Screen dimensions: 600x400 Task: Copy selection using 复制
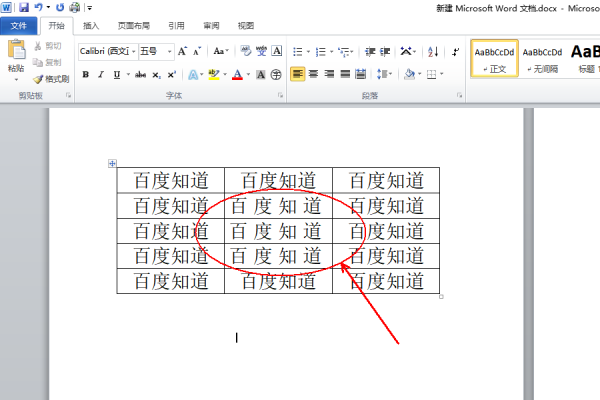pos(47,62)
